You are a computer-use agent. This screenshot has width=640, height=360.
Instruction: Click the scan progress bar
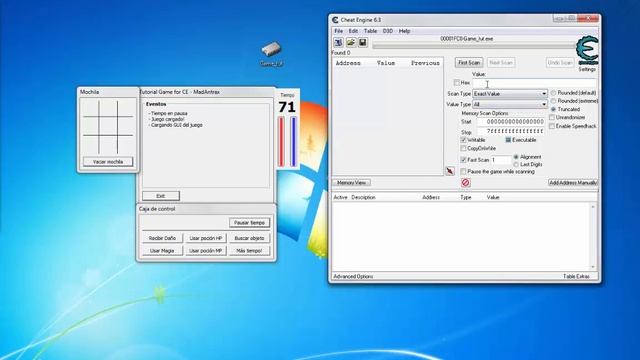[x=474, y=46]
